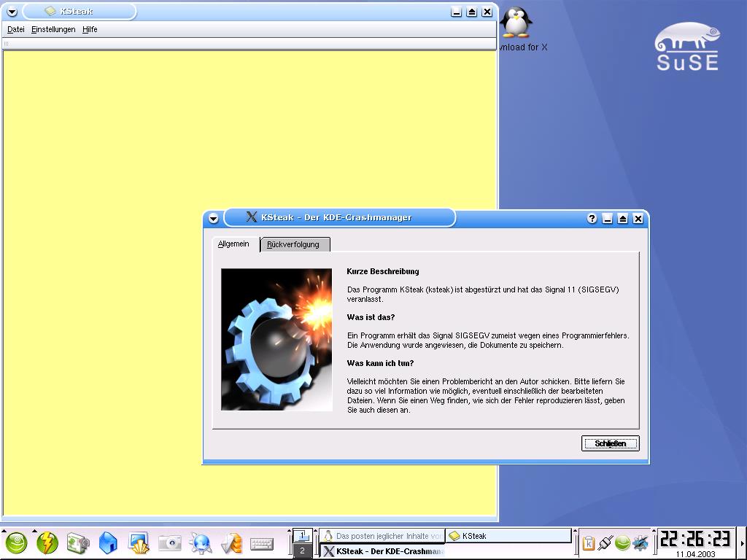Click the KSteak toolbar handle
This screenshot has height=560, width=747.
(x=6, y=44)
